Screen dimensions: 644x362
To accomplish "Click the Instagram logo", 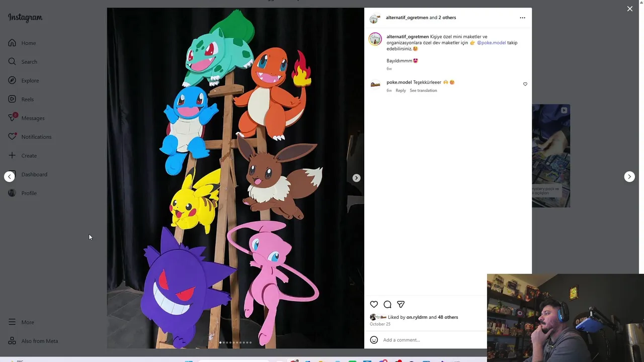I will 25,18.
